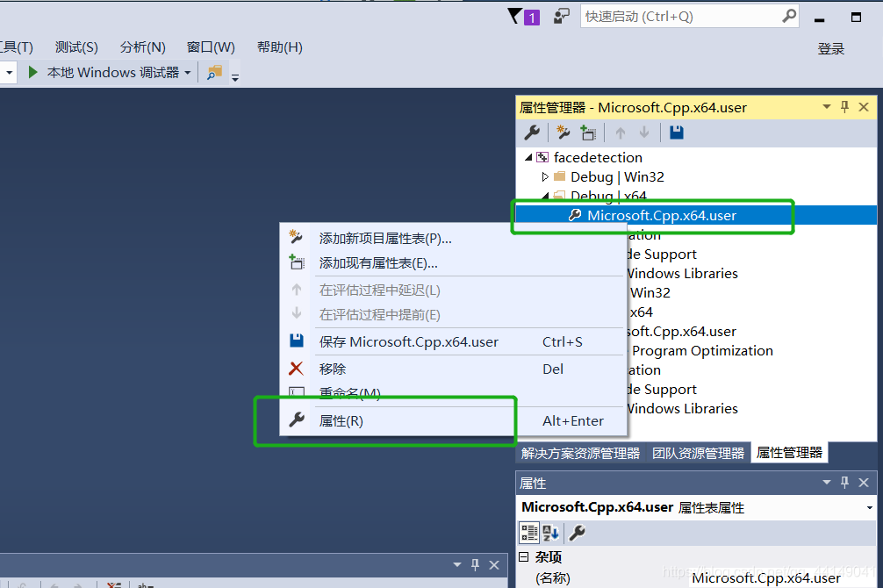The image size is (883, 588).
Task: Click the find-in-files folder toolbar icon
Action: click(214, 73)
